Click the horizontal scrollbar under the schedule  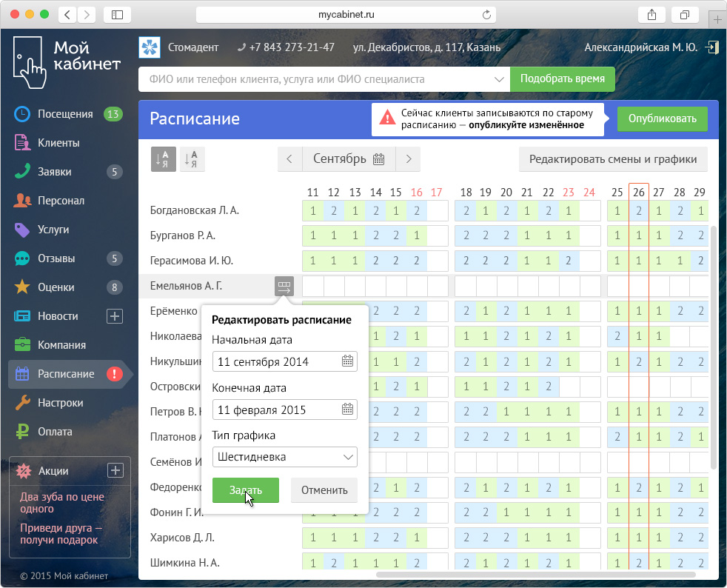535,575
